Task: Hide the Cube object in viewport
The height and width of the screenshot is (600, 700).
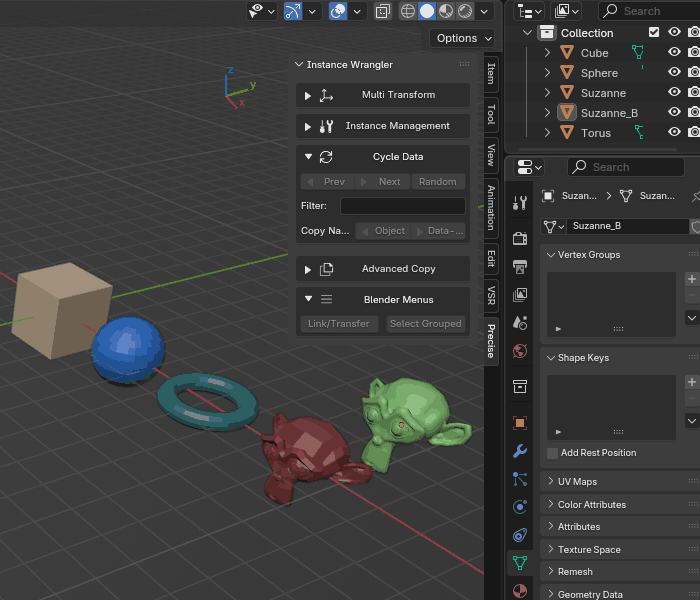Action: pos(674,52)
